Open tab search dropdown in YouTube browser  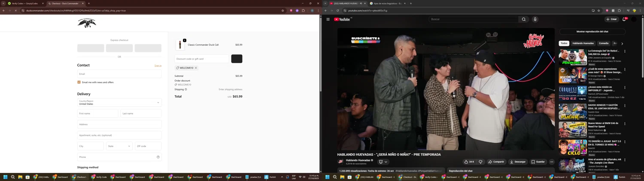[x=325, y=3]
